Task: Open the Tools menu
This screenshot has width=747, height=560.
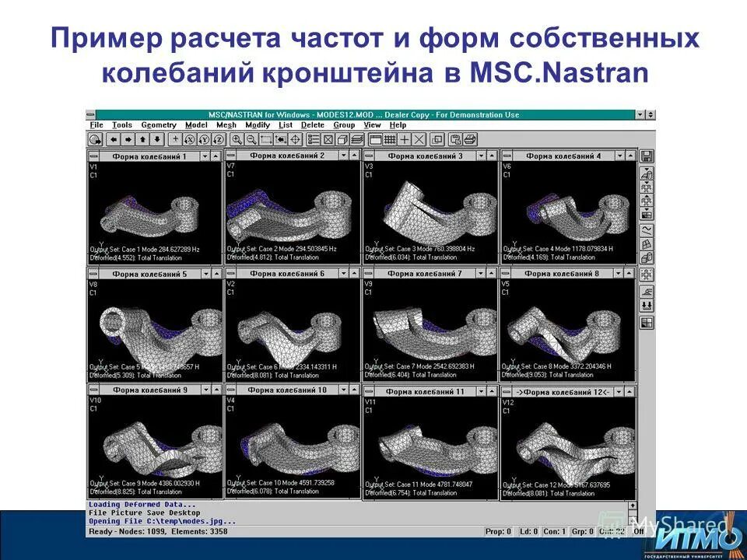Action: point(122,124)
